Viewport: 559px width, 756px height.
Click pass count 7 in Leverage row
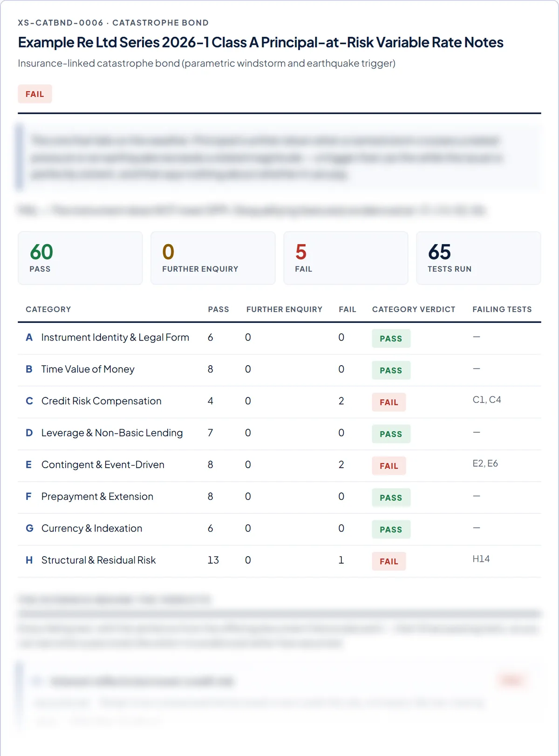(211, 433)
